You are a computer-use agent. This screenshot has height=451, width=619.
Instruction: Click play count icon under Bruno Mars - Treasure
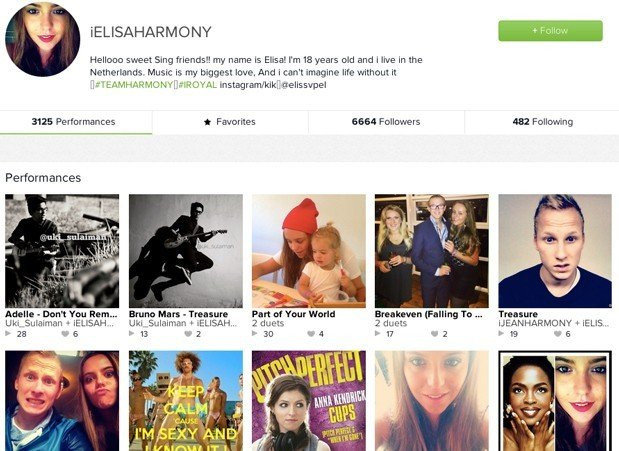click(132, 334)
